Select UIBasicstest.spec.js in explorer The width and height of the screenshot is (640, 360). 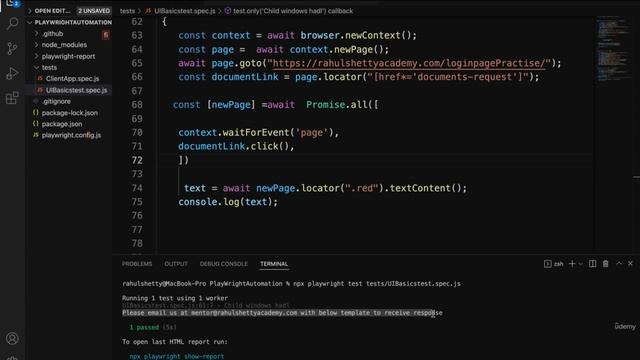coord(76,90)
